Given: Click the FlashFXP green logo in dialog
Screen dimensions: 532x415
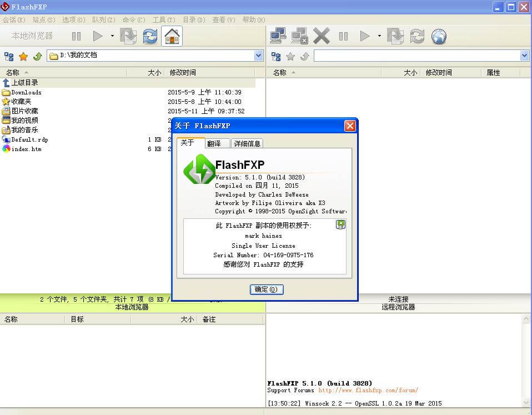Looking at the screenshot, I should (199, 169).
